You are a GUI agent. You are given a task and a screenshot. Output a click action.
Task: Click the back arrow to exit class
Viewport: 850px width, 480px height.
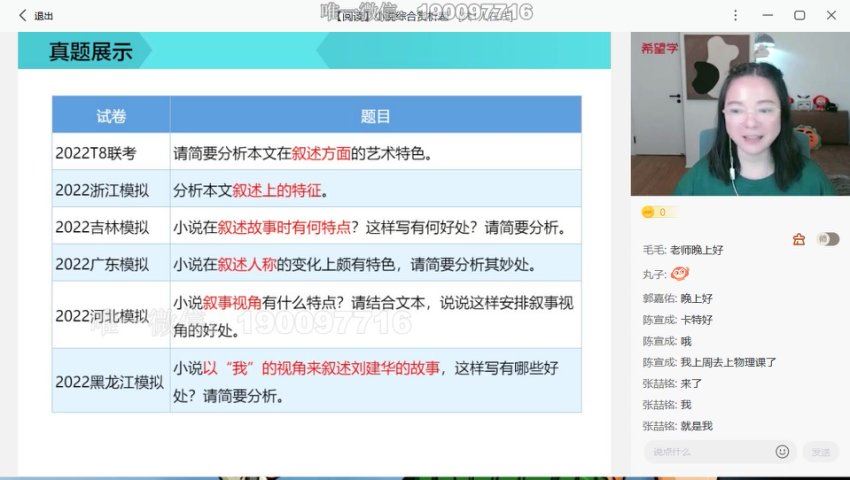click(22, 15)
